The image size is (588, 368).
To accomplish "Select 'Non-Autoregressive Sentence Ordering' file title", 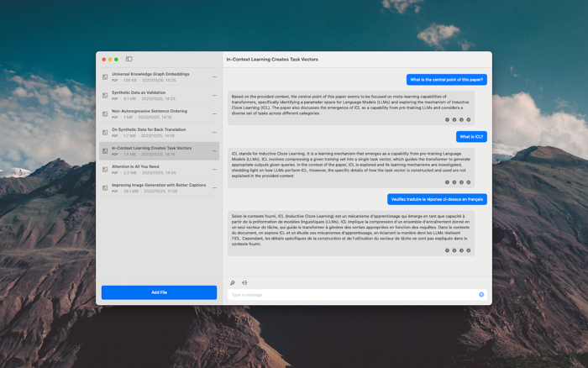I will [x=150, y=111].
